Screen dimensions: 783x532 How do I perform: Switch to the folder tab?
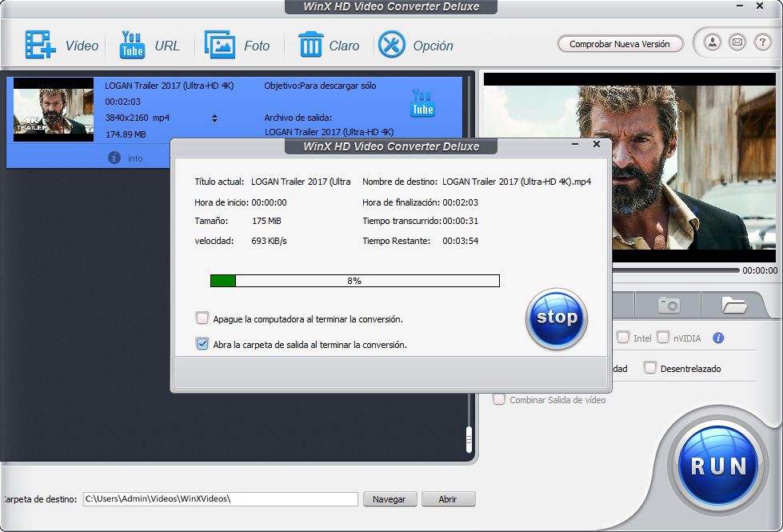733,305
